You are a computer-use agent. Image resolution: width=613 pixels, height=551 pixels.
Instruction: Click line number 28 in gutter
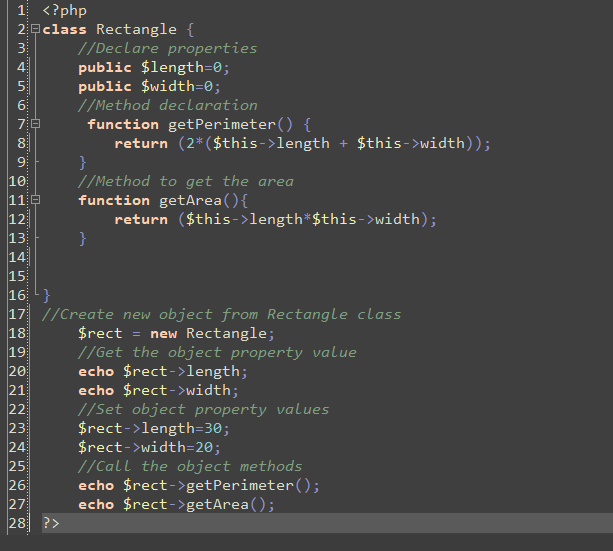pyautogui.click(x=17, y=523)
